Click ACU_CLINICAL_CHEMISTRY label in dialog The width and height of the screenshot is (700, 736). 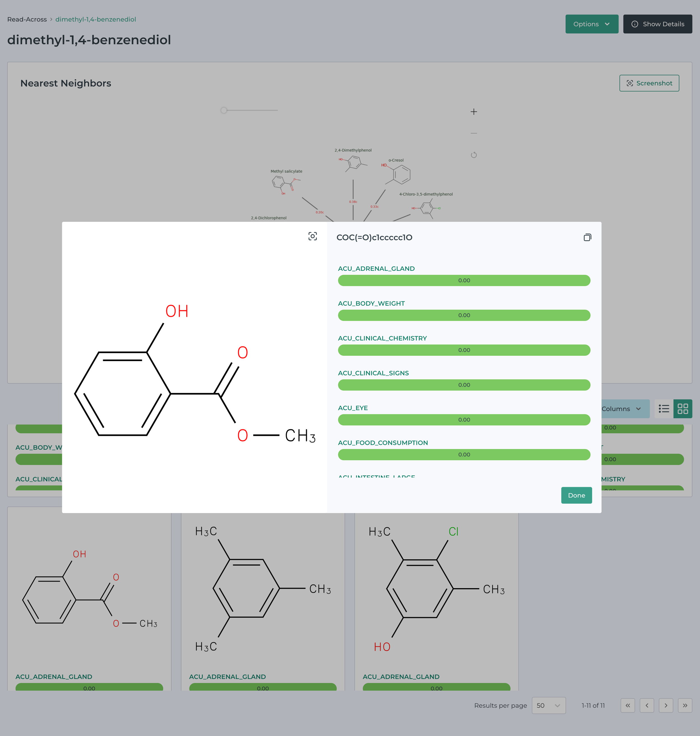coord(382,338)
